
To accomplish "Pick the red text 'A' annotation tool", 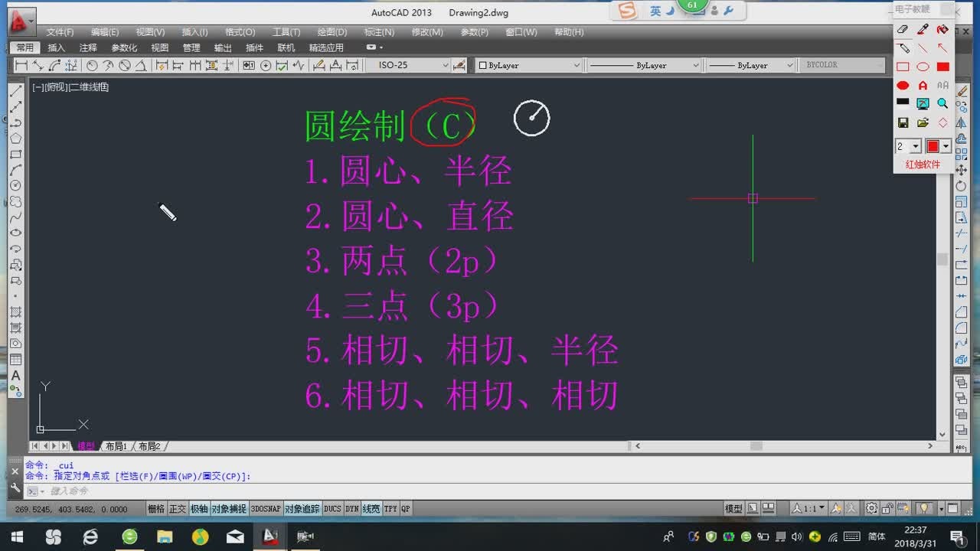I will click(x=923, y=86).
